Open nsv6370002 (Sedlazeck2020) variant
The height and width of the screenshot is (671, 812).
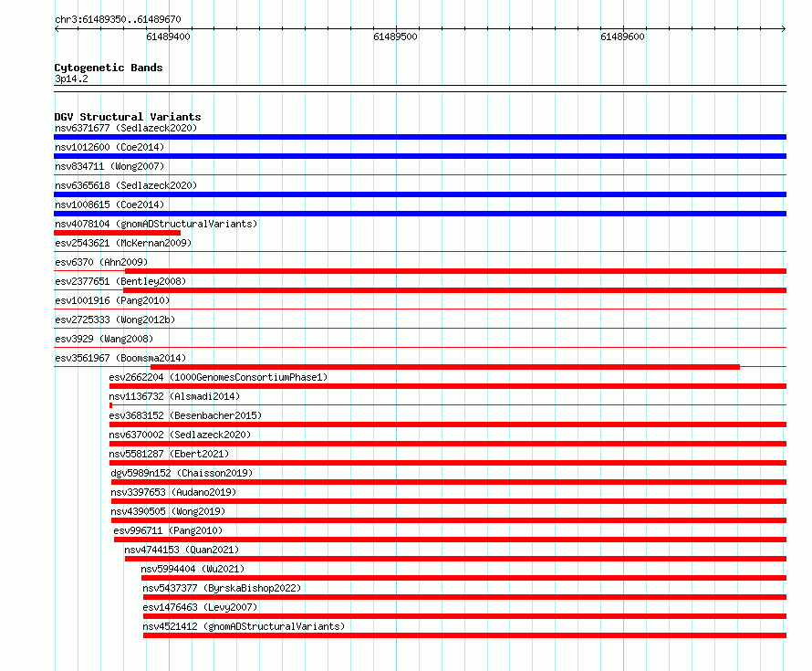coord(180,435)
